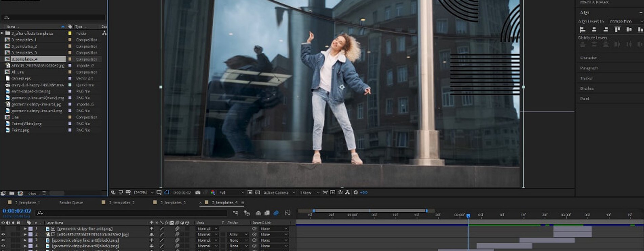Open the Mode dropdown for layer 1
Viewport: 644px width, 251px height.
[x=207, y=229]
